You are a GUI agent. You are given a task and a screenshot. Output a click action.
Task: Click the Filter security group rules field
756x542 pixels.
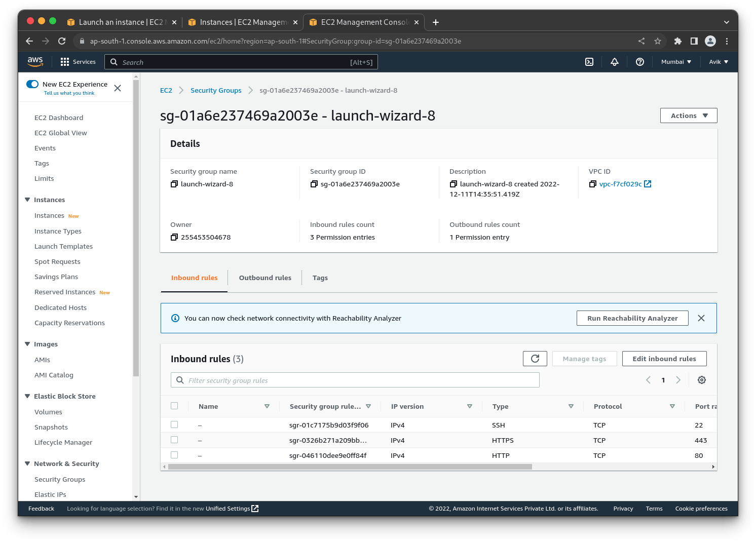click(355, 379)
